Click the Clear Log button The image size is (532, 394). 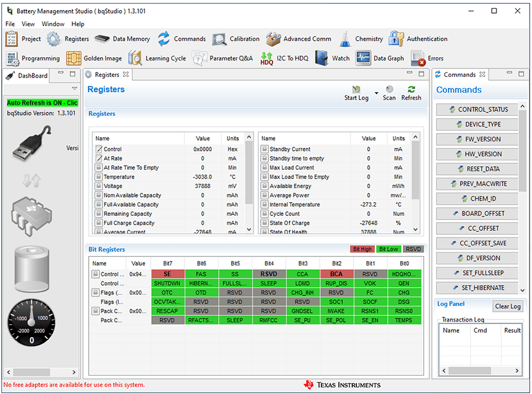(508, 306)
